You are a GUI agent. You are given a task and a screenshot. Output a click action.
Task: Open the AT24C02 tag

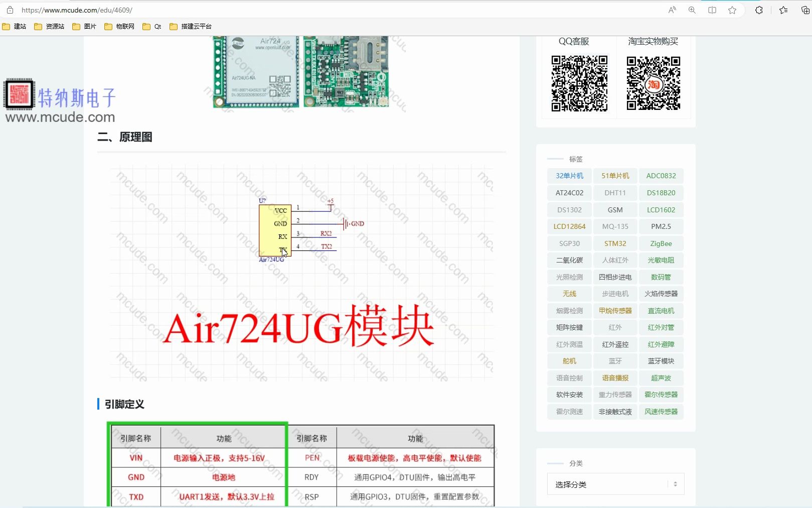pos(569,193)
